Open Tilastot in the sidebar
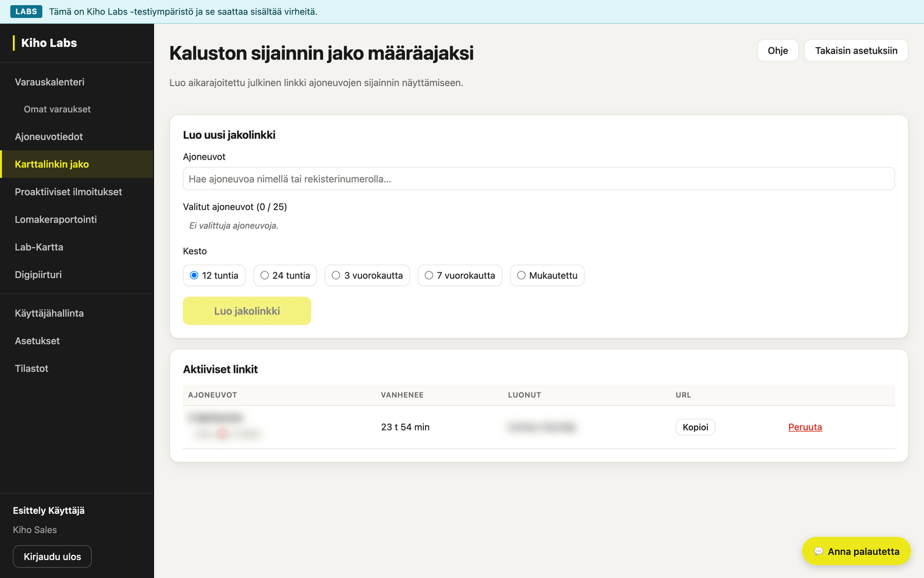924x578 pixels. tap(77, 369)
